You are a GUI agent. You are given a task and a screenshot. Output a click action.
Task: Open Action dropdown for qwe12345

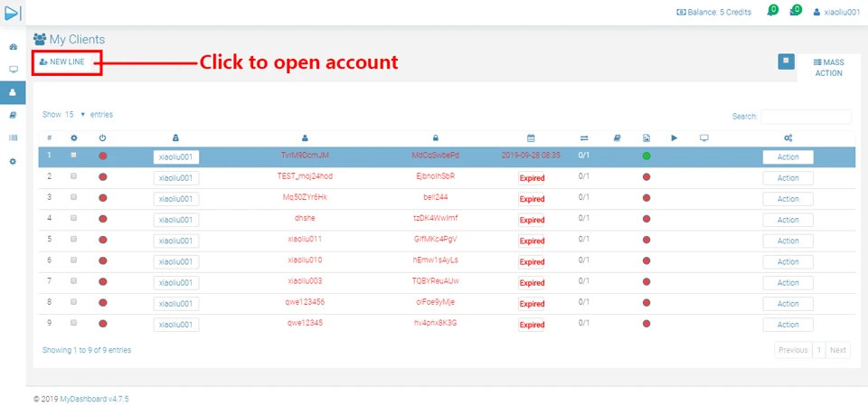(x=788, y=325)
